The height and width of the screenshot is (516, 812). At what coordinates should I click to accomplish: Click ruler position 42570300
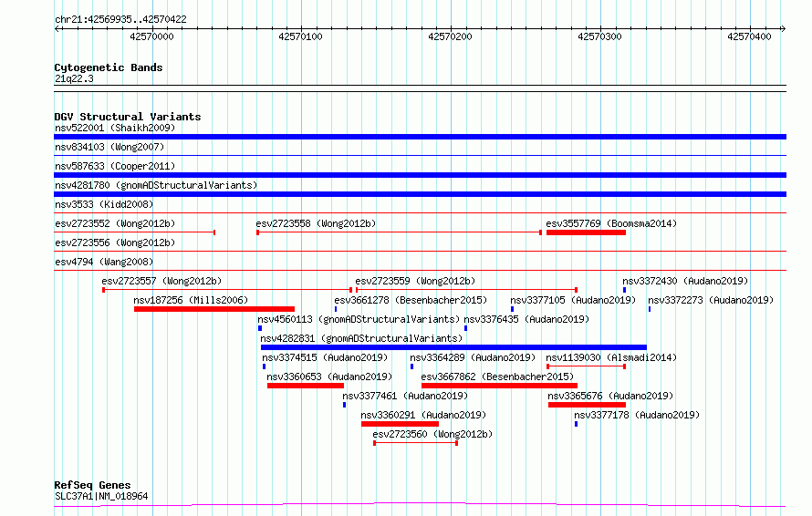click(599, 36)
